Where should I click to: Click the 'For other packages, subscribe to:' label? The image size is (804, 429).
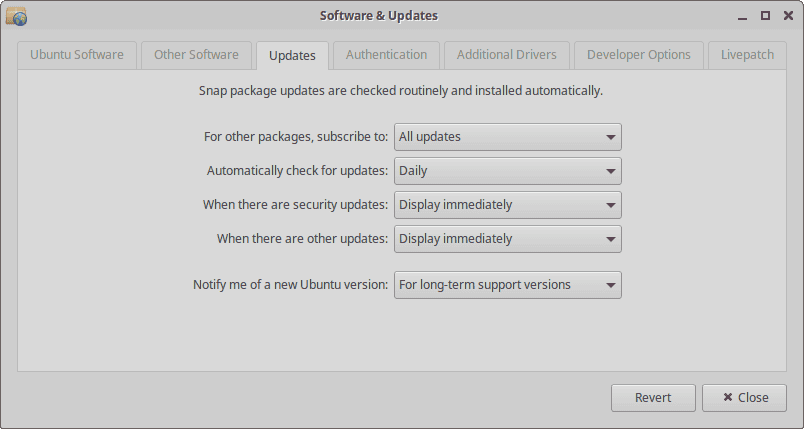point(296,137)
